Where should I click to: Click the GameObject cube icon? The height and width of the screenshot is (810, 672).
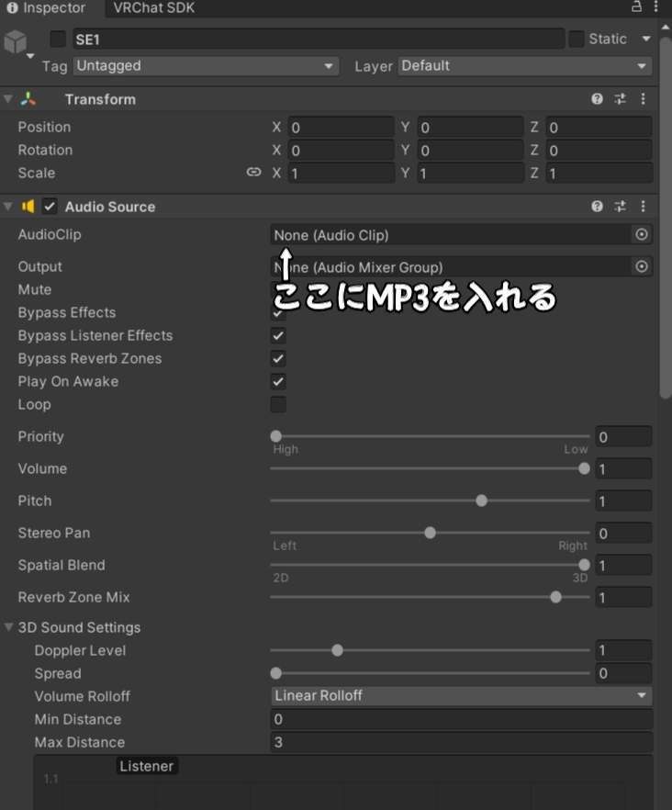tap(16, 41)
